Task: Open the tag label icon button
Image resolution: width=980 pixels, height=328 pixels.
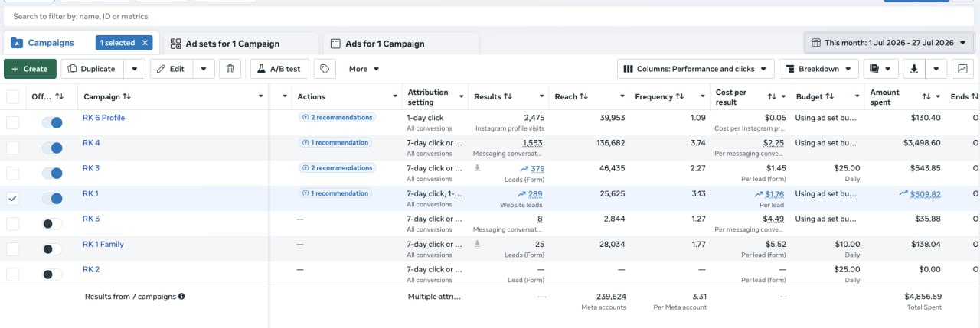Action: tap(325, 69)
